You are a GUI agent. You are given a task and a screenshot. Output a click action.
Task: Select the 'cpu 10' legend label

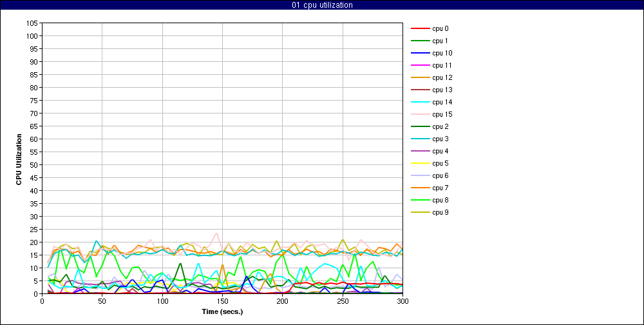pos(442,54)
